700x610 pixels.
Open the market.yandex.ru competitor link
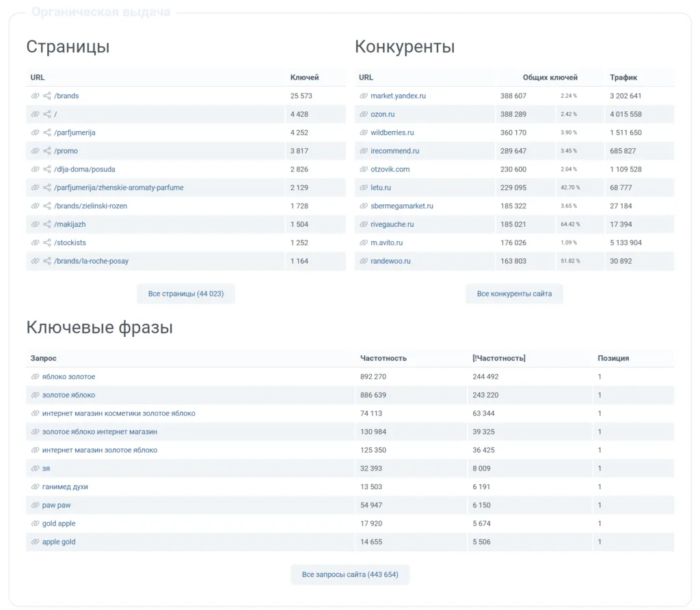[x=399, y=96]
